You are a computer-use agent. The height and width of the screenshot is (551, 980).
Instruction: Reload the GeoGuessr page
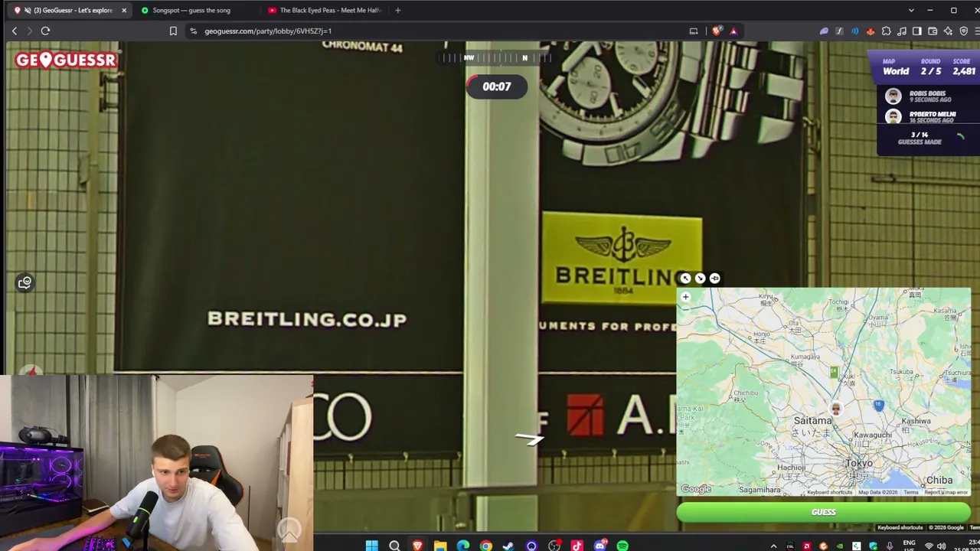[45, 31]
